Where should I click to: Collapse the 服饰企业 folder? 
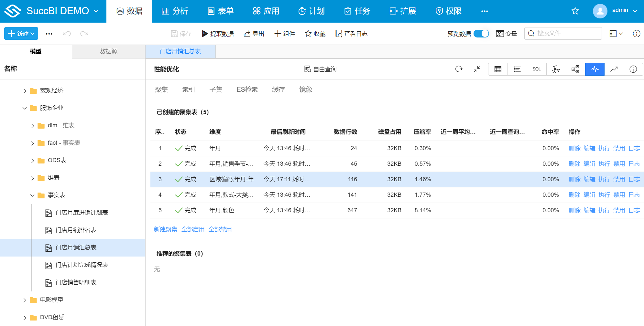pos(25,108)
